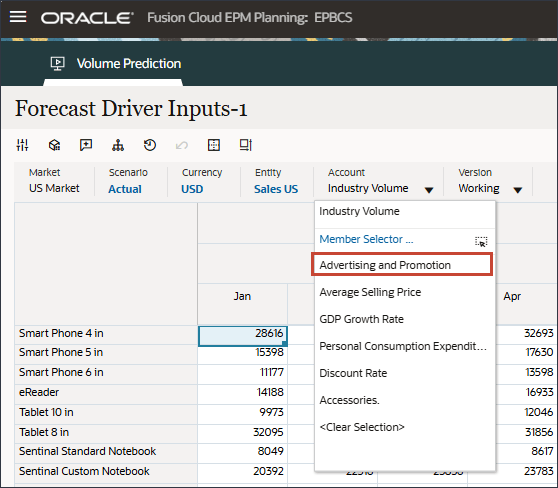Image resolution: width=558 pixels, height=488 pixels.
Task: Click the cube analysis toolbar icon
Action: [x=54, y=145]
